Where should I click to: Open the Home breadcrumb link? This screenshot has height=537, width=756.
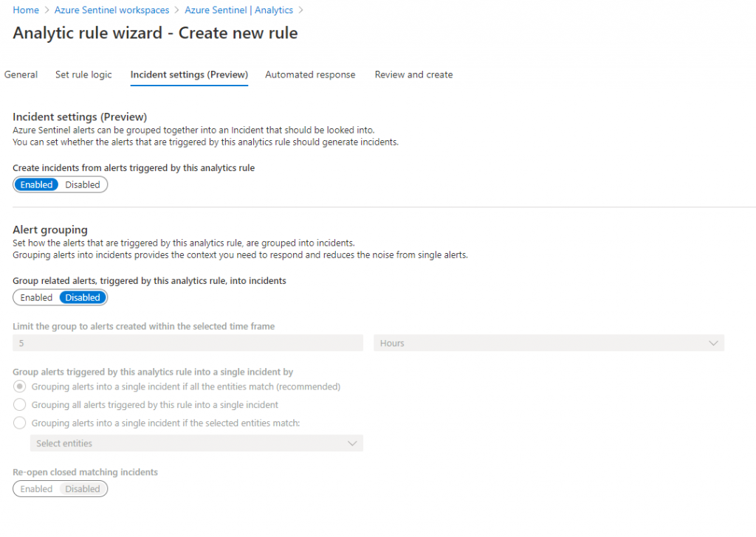click(x=26, y=10)
